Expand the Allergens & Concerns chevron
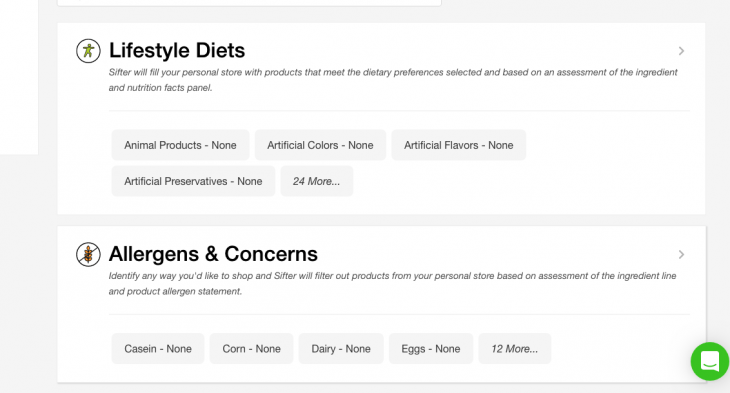 681,254
